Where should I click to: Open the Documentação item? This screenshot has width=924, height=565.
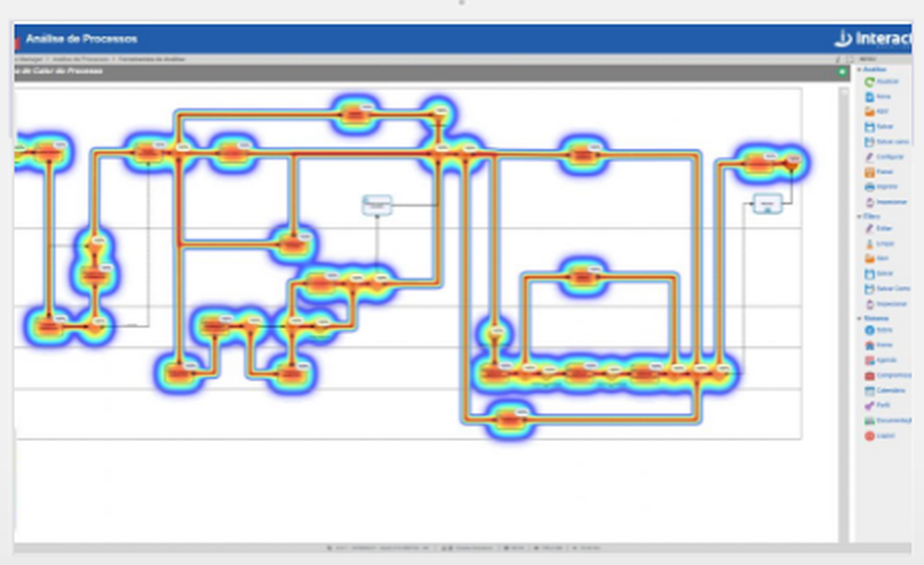tap(888, 421)
